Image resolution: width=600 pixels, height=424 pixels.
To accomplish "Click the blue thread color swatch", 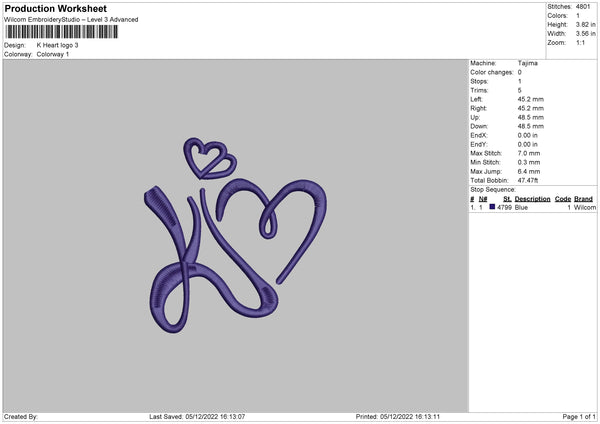I will click(x=492, y=207).
